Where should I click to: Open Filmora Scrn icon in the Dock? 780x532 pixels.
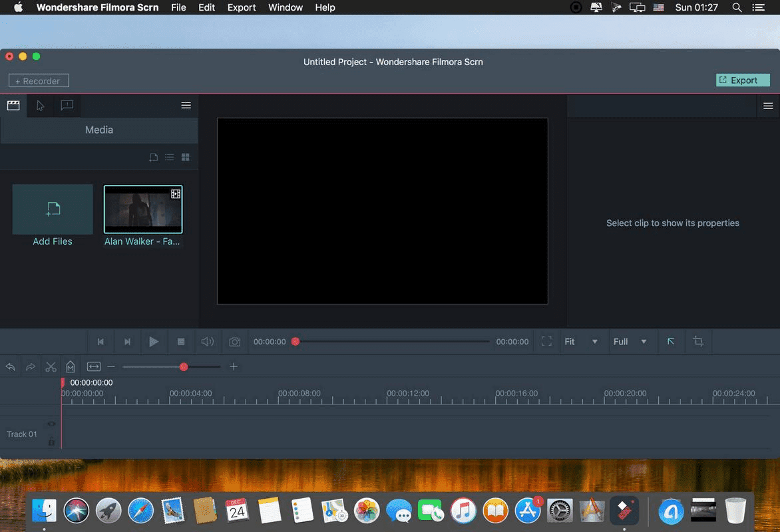tap(624, 511)
